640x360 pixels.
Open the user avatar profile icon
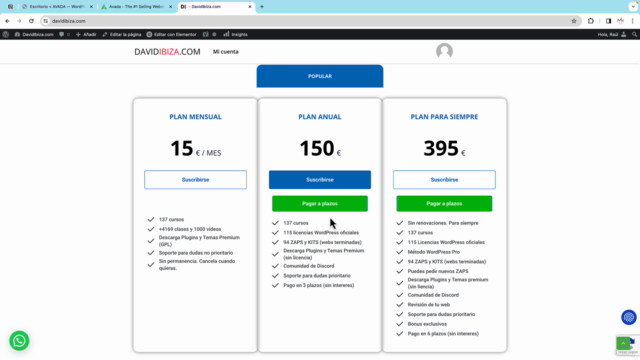pyautogui.click(x=444, y=51)
